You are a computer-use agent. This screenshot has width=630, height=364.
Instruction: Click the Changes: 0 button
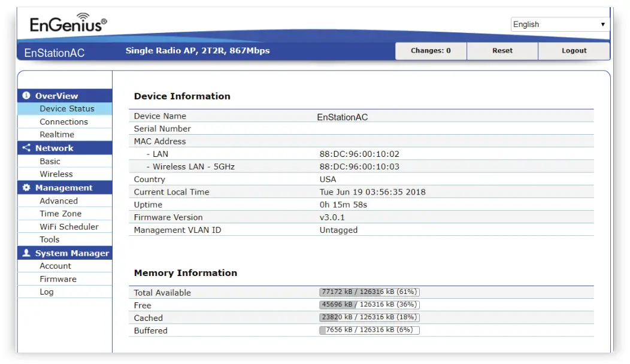point(431,51)
